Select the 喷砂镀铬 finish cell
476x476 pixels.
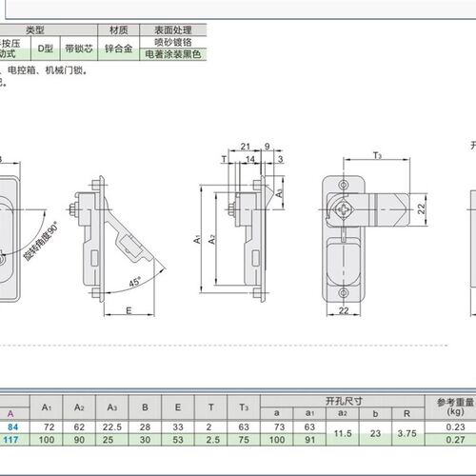coord(173,42)
